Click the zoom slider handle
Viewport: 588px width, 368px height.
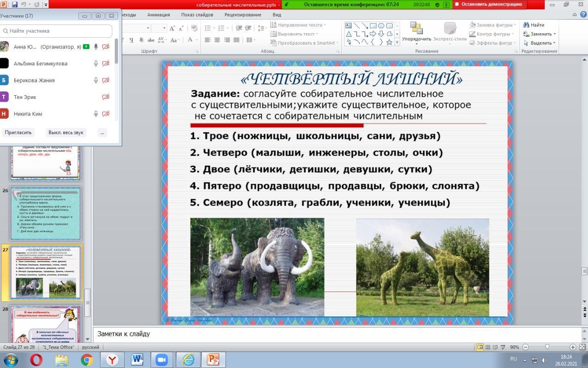tap(547, 347)
